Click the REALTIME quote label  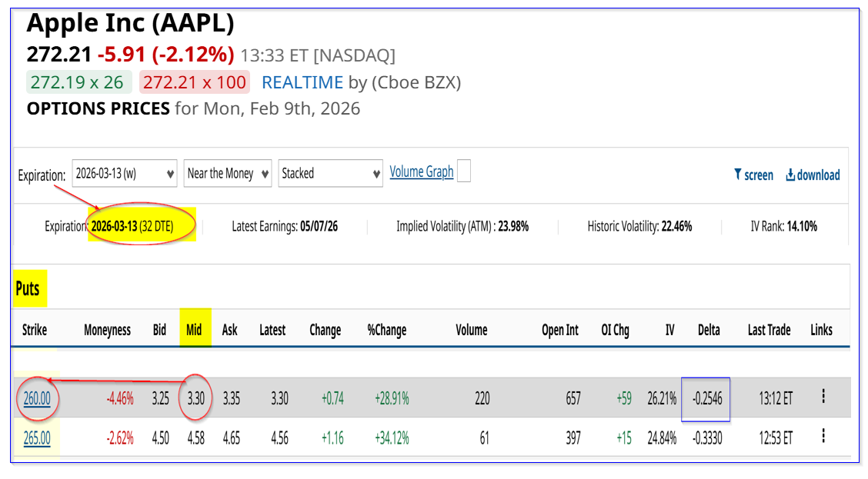tap(302, 82)
